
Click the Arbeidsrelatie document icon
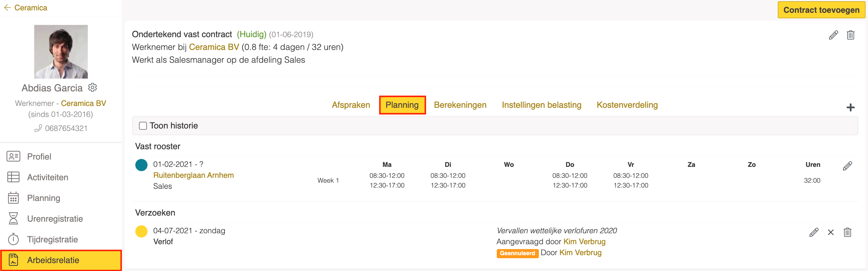tap(13, 260)
